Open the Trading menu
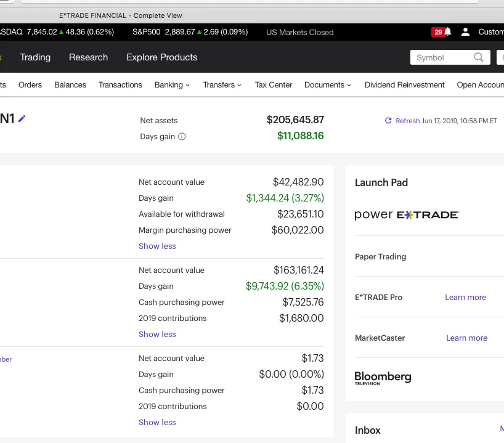The height and width of the screenshot is (443, 504). pyautogui.click(x=35, y=57)
